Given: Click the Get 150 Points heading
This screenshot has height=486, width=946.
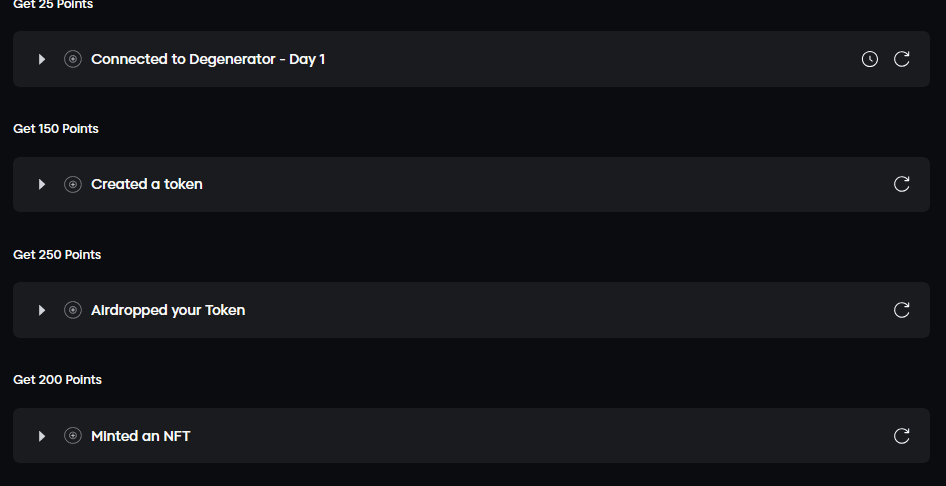Looking at the screenshot, I should [x=56, y=129].
